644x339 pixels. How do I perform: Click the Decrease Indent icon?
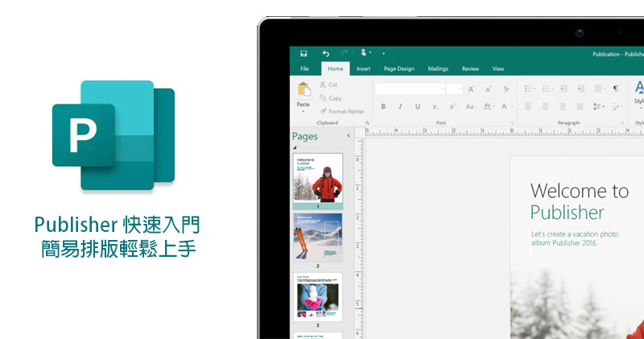563,89
